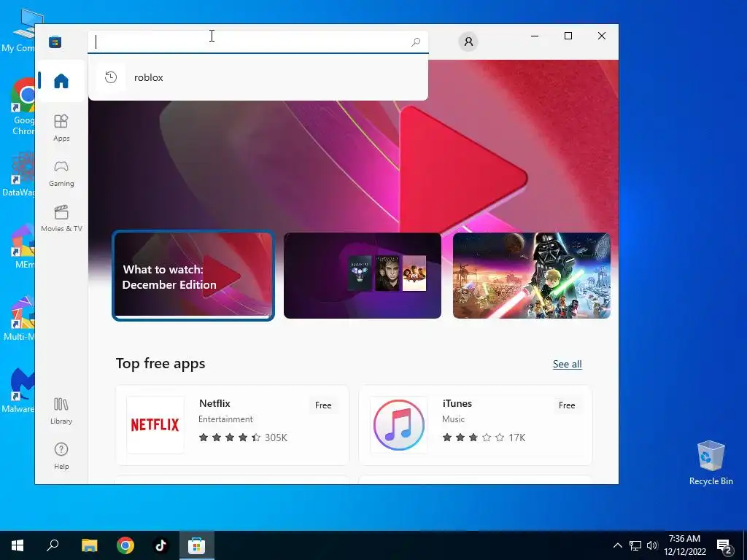
Task: Open the Library in sidebar
Action: point(61,411)
